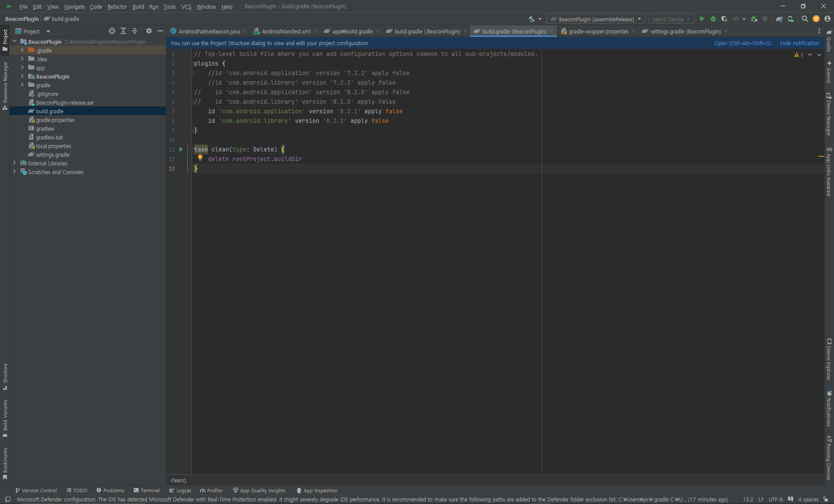Screen dimensions: 834x504
Task: Click the intention lightbulb in editor
Action: click(x=200, y=158)
